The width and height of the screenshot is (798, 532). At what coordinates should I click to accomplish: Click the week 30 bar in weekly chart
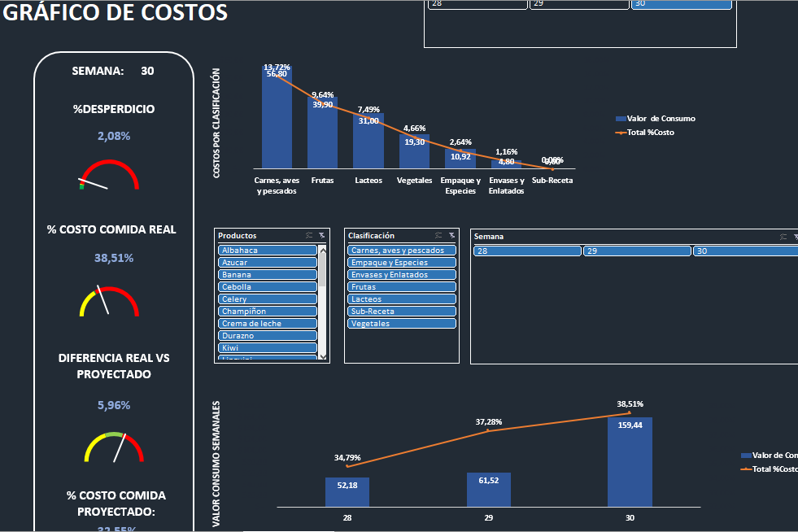pos(630,461)
